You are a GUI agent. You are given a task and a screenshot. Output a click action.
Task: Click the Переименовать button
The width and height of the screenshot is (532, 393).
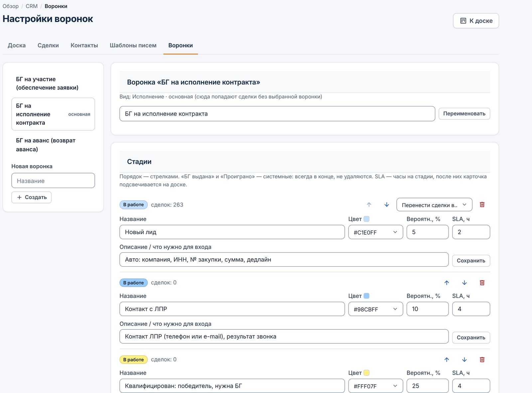pos(464,114)
